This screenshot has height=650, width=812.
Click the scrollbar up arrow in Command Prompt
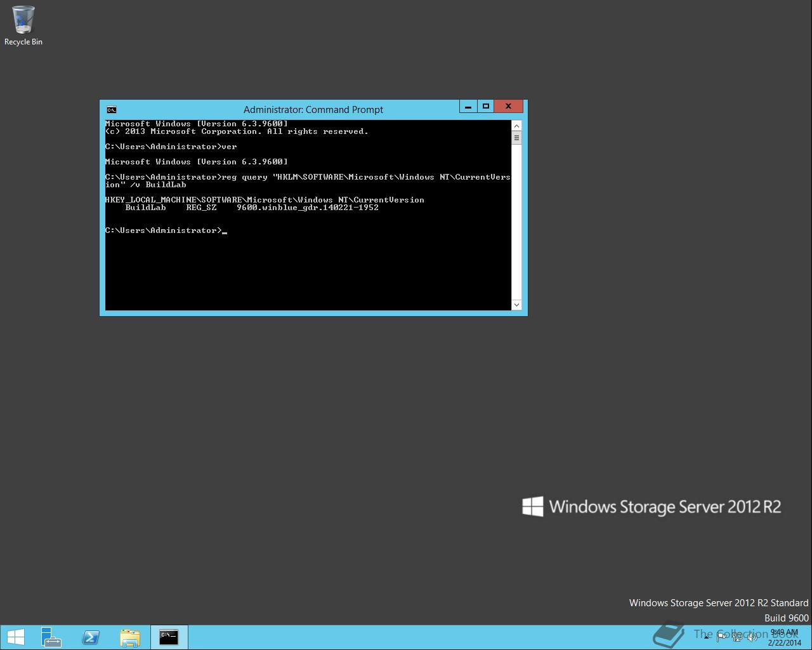516,126
